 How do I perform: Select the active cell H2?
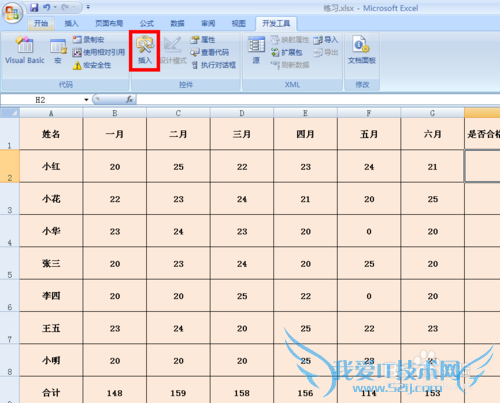tap(482, 166)
